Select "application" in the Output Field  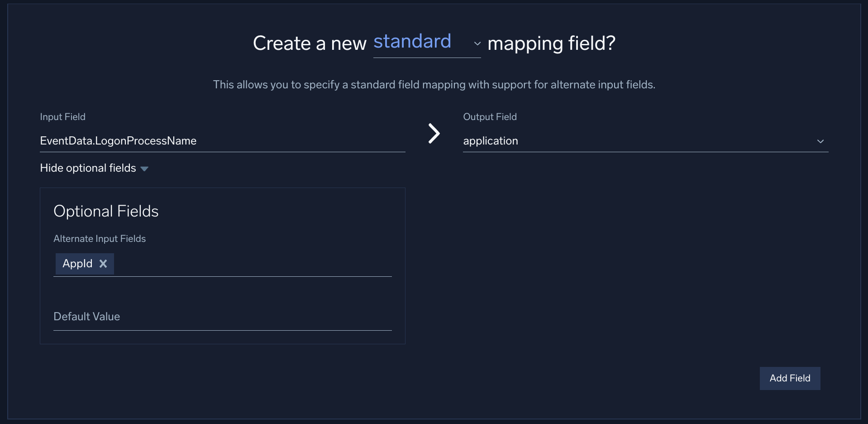(490, 141)
